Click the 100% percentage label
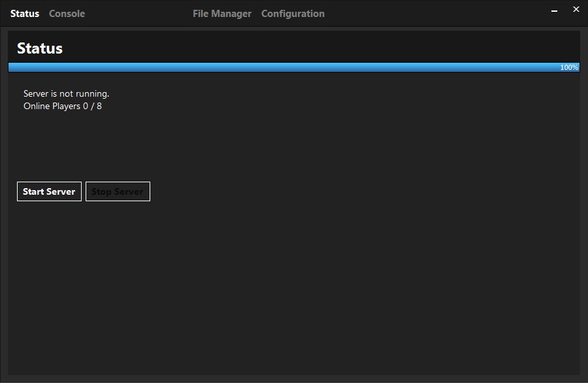588x392 pixels. pyautogui.click(x=568, y=67)
